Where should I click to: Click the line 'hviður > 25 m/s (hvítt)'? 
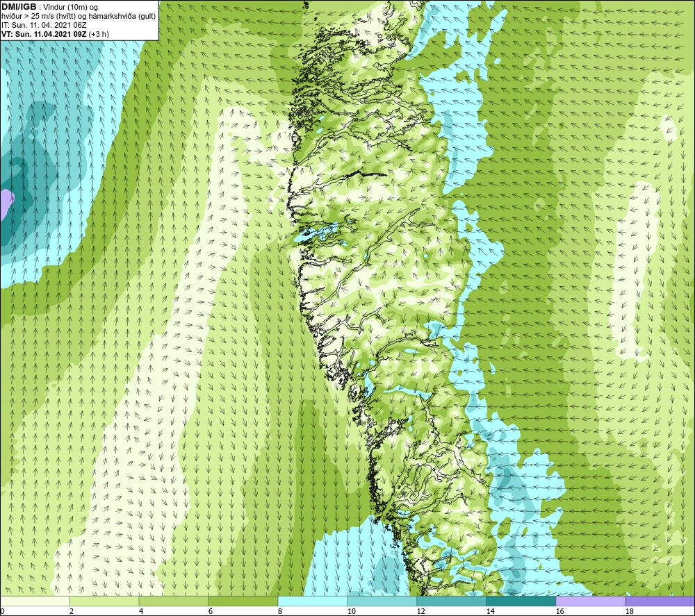(x=38, y=16)
